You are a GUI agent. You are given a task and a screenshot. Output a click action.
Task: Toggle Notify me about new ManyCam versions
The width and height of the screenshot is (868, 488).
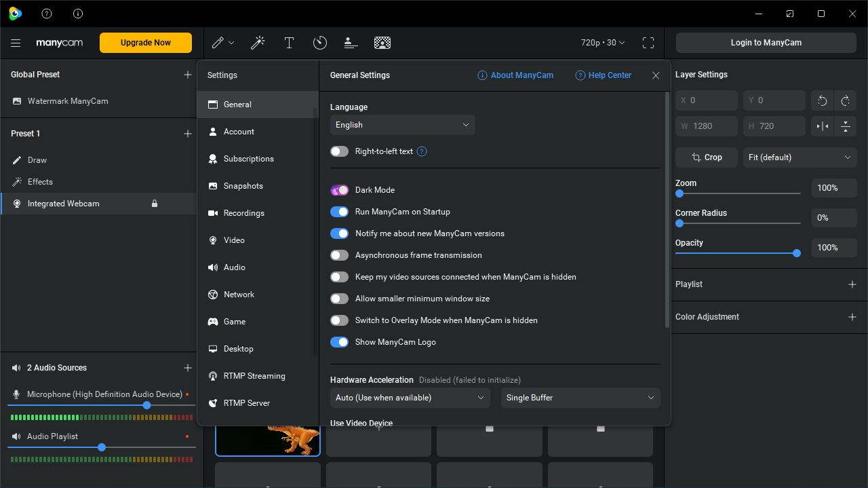click(x=339, y=233)
